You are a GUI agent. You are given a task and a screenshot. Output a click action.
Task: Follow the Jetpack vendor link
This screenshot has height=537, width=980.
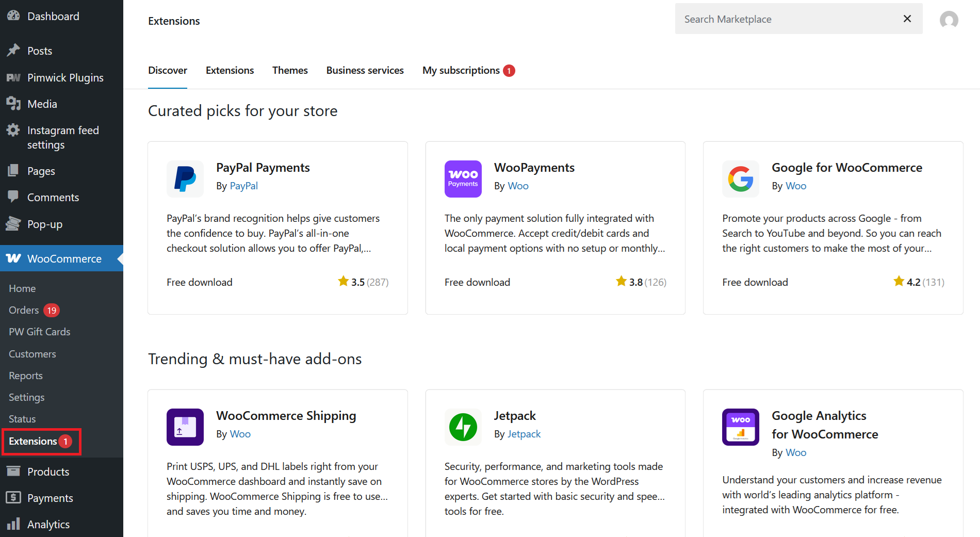pos(524,434)
